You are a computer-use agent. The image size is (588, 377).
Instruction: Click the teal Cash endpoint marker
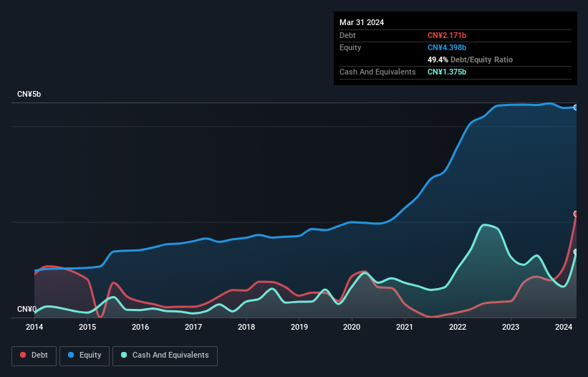coord(576,252)
